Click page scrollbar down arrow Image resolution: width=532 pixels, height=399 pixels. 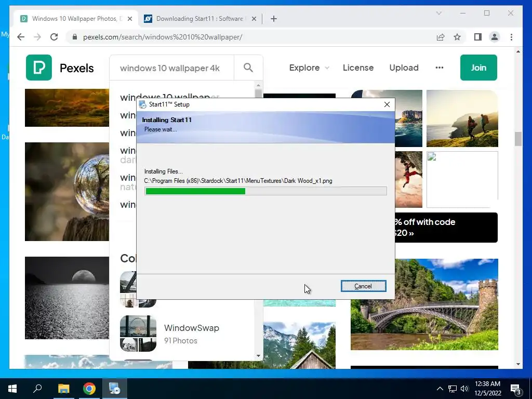(518, 364)
